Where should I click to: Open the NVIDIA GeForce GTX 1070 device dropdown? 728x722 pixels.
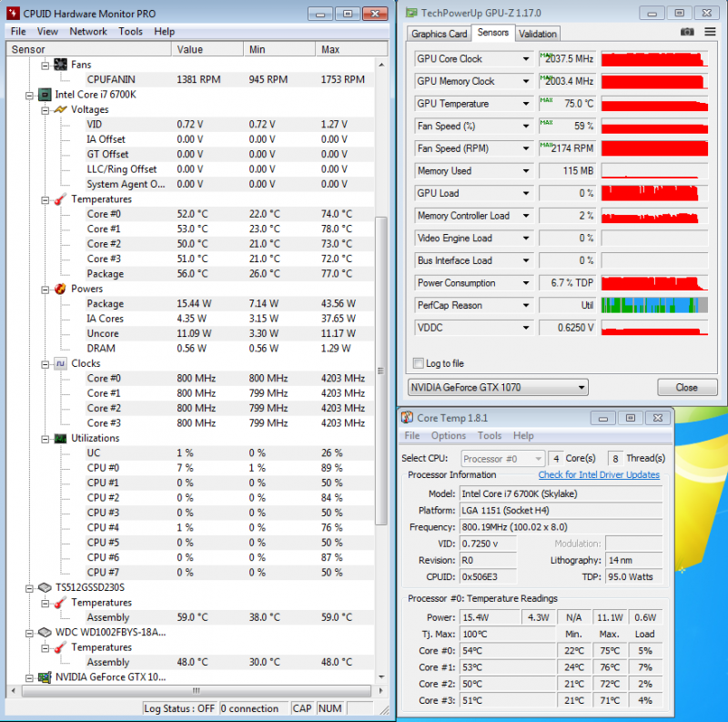(498, 388)
